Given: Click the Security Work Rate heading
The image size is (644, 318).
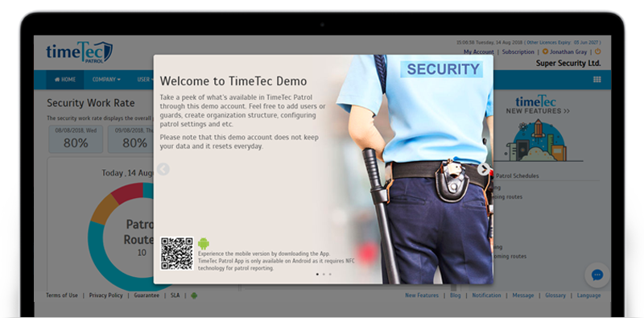Looking at the screenshot, I should click(91, 103).
